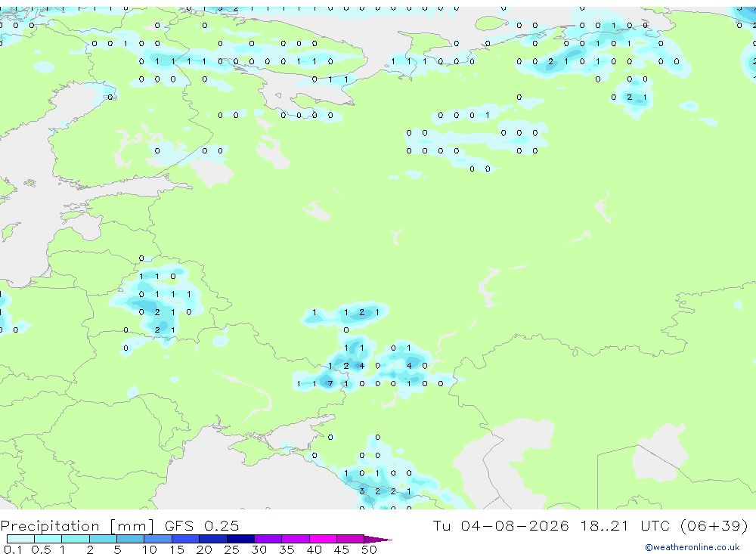Screen dimensions: 756x554
Task: Click the 45–50 mm legend color box
Action: [x=350, y=539]
